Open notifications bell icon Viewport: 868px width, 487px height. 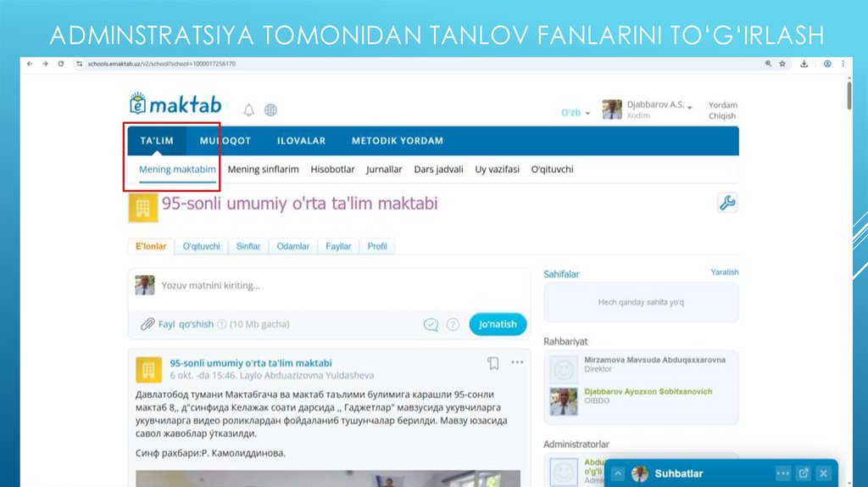(249, 109)
